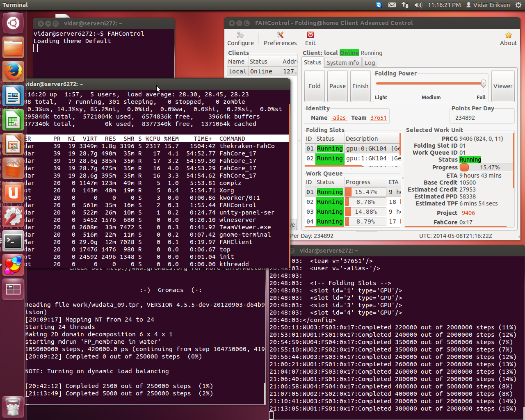
Task: Click the Gromacs terminal line 'Completed 5000 out of 250000'
Action: coord(119,393)
